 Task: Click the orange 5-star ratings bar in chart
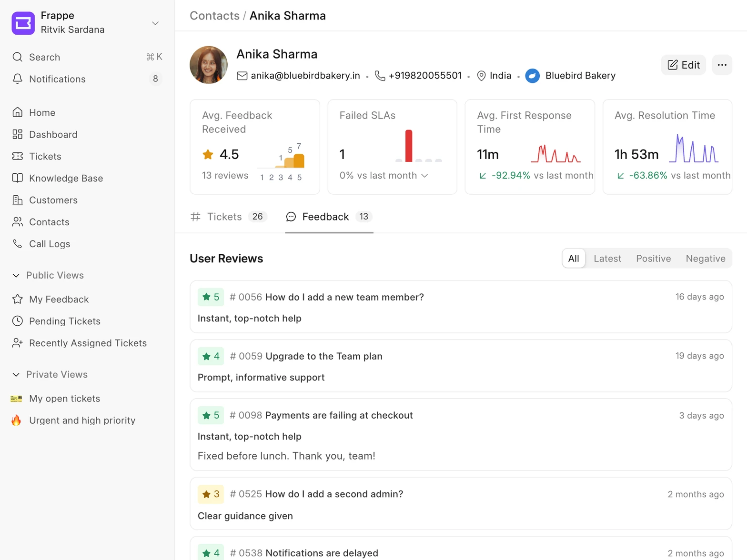click(x=299, y=160)
